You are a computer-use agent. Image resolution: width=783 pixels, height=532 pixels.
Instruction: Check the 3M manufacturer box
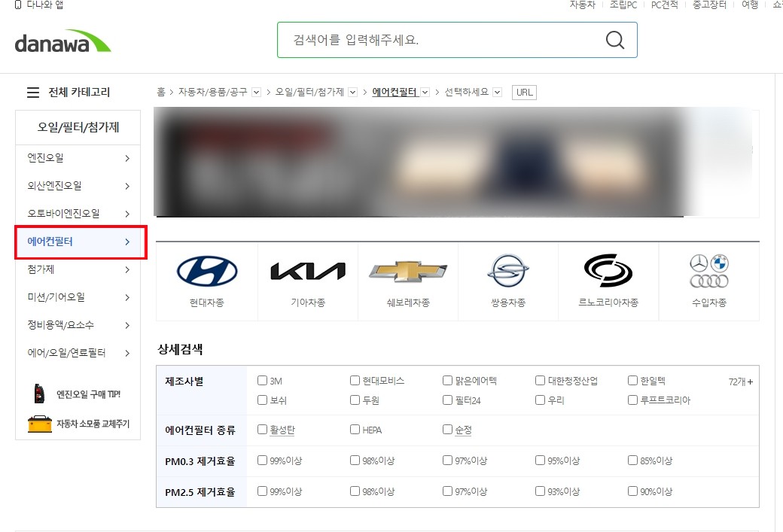(262, 380)
